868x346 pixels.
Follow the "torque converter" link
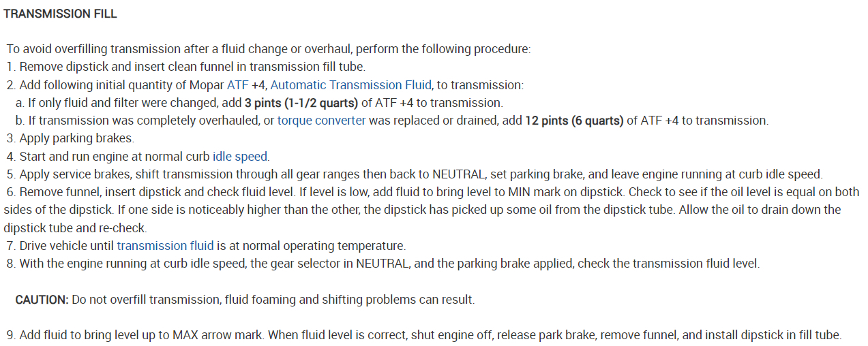tap(321, 121)
